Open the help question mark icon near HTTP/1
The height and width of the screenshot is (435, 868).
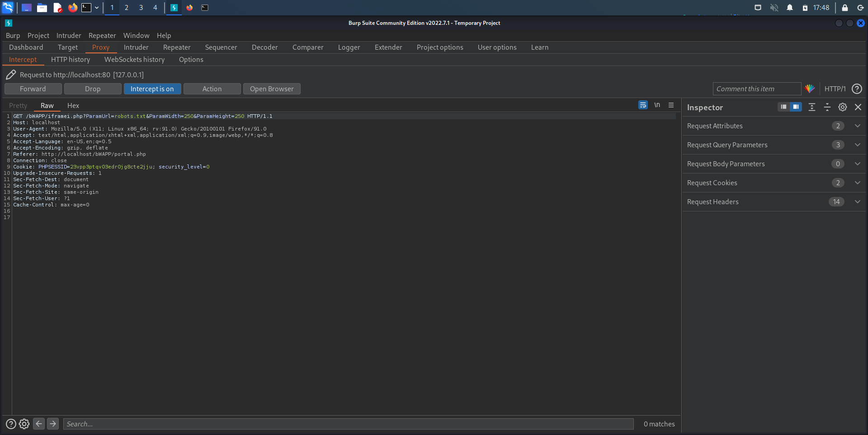click(856, 89)
